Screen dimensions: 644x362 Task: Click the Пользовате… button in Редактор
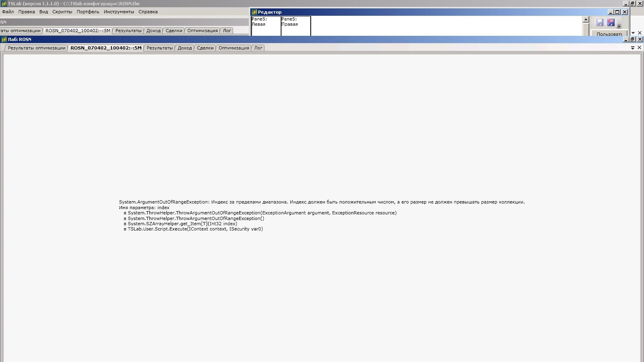click(x=609, y=34)
